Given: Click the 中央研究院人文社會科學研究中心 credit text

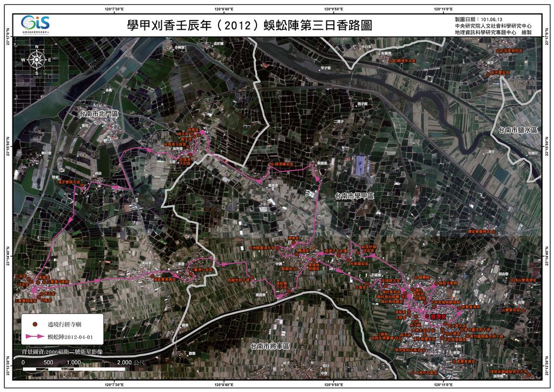Looking at the screenshot, I should pos(493,25).
